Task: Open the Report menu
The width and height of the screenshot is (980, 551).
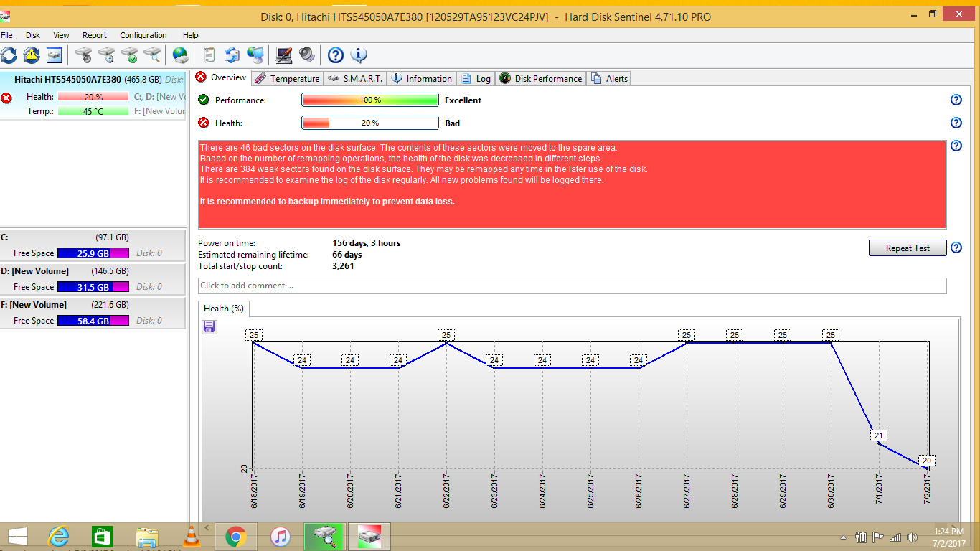Action: 94,35
